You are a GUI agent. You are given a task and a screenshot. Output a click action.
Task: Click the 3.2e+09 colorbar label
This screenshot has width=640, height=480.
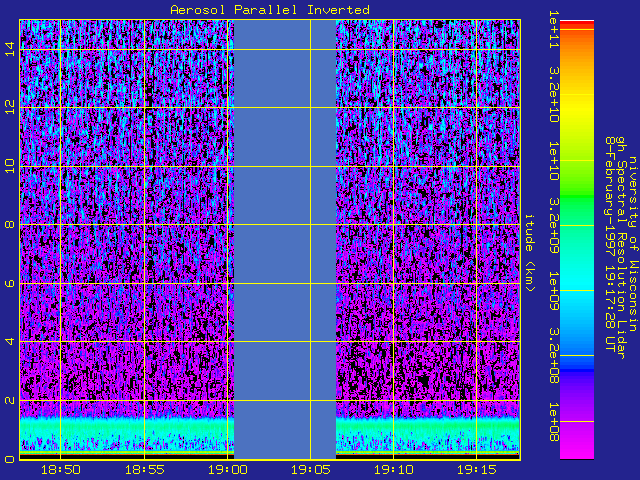pyautogui.click(x=553, y=225)
